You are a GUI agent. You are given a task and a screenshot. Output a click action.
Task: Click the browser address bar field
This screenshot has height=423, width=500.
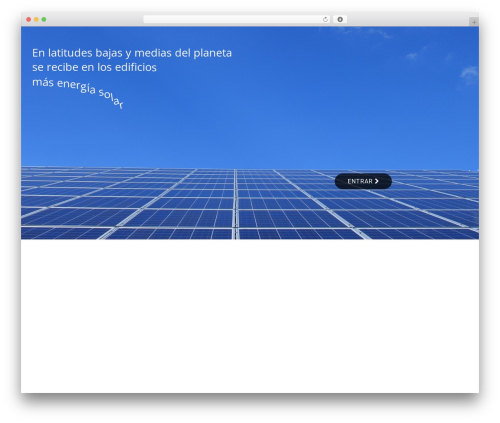(237, 20)
